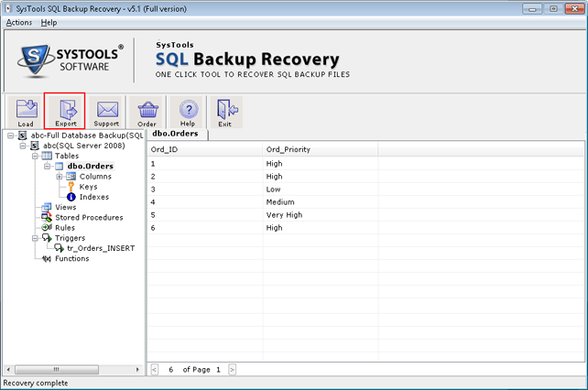Viewport: 588px width, 390px height.
Task: Collapse the abc-Full Database Backup root node
Action: point(10,135)
